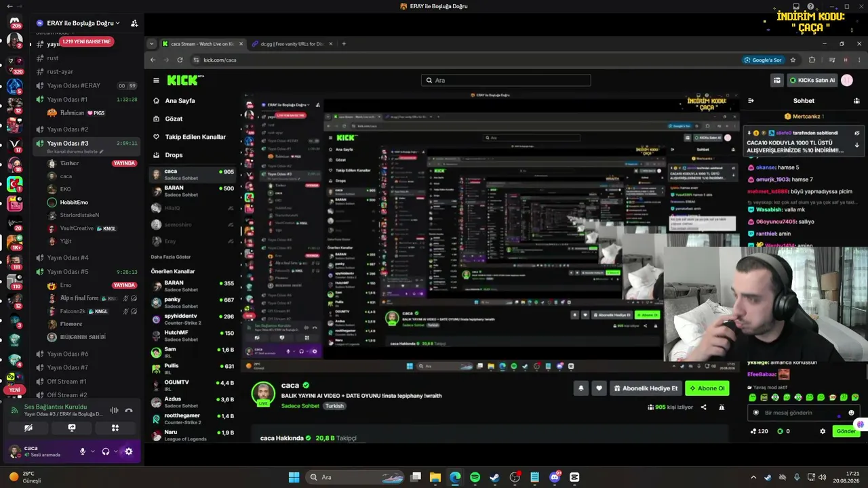Viewport: 868px width, 488px height.
Task: Open Spotify from the taskbar
Action: point(475,477)
